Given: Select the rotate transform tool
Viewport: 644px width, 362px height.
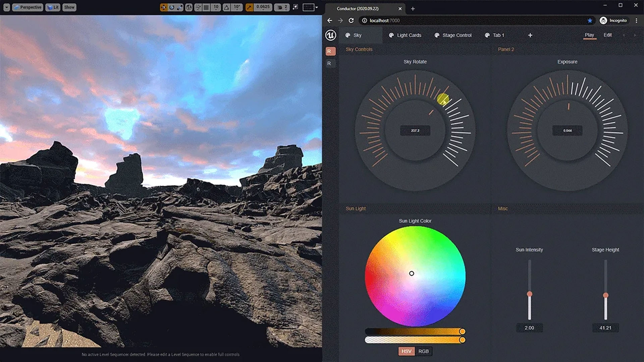Looking at the screenshot, I should pos(172,7).
